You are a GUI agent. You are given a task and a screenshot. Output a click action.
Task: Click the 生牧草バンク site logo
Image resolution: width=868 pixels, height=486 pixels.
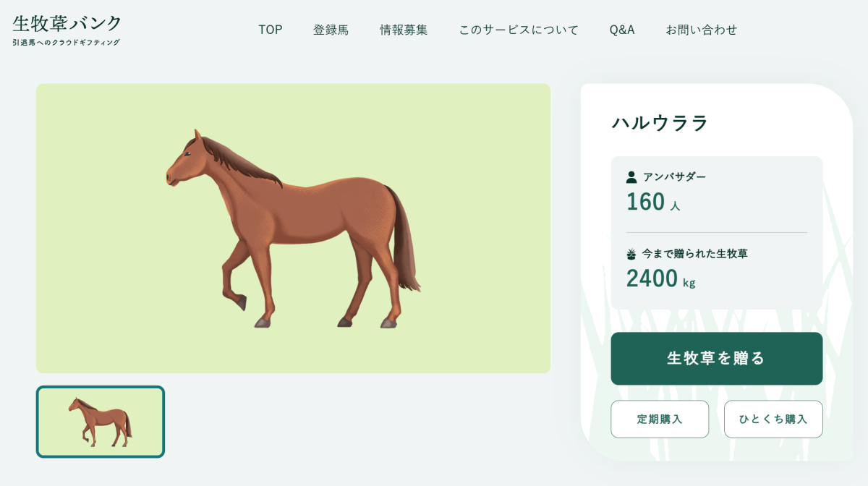[67, 23]
